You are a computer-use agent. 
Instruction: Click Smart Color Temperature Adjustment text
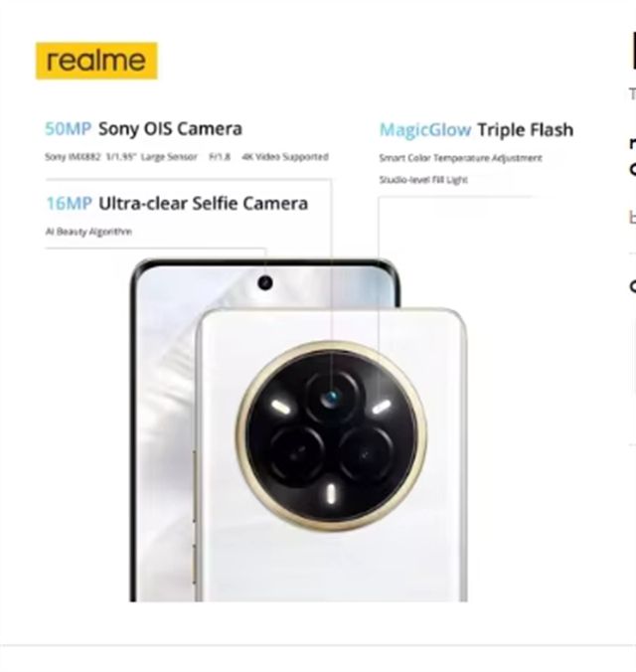pos(461,158)
